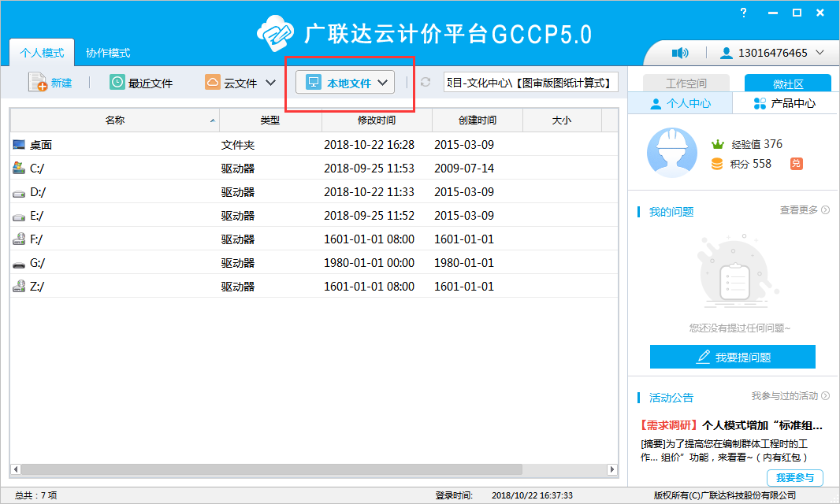Click the name column sort arrow
The height and width of the screenshot is (504, 840).
(213, 120)
